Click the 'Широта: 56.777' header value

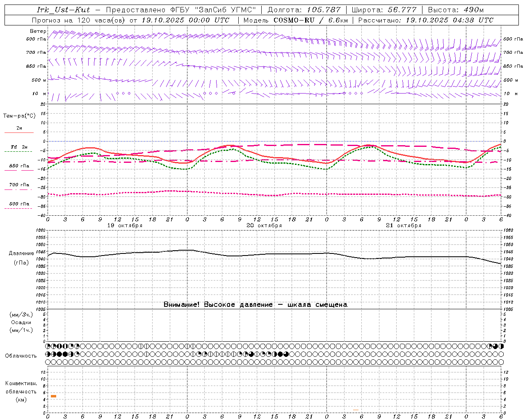click(x=384, y=10)
